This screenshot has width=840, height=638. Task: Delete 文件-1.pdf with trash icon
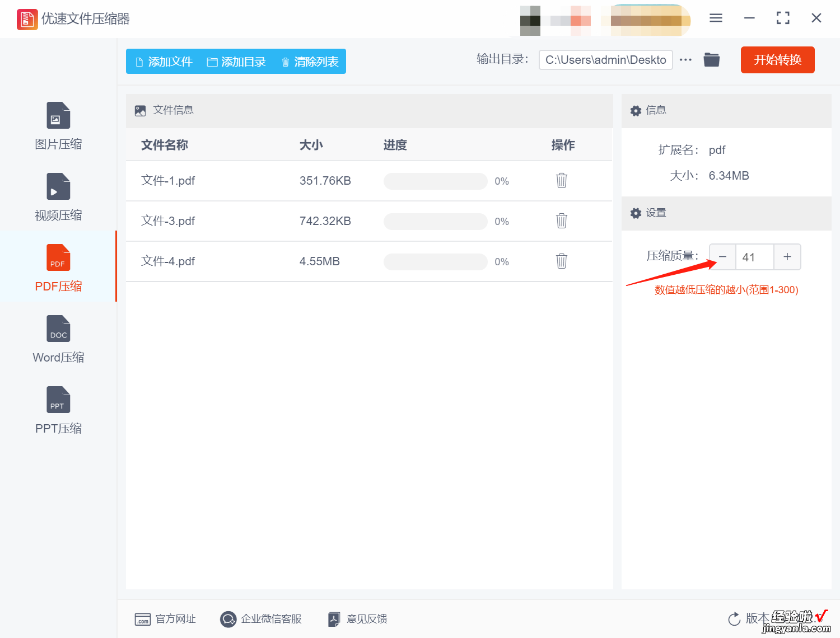click(562, 180)
